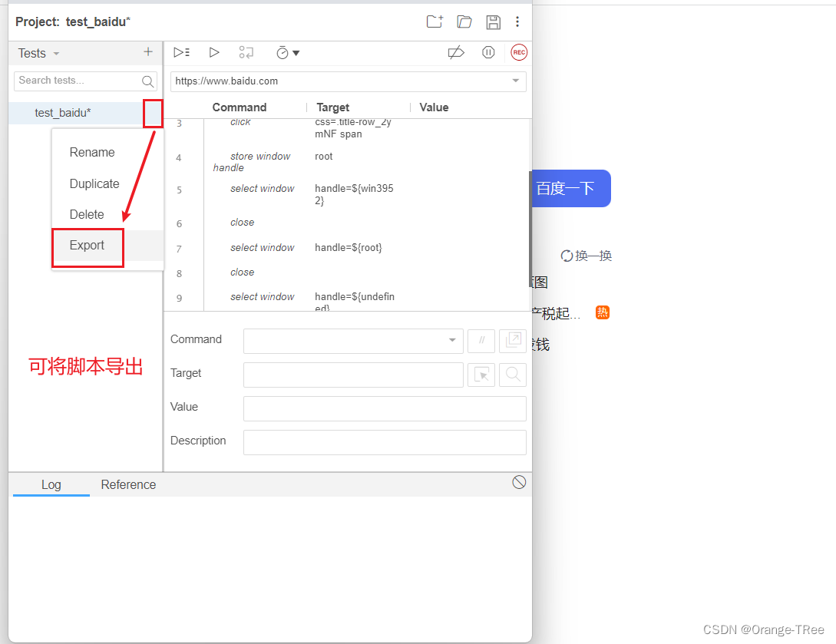Switch to the Log tab

51,484
